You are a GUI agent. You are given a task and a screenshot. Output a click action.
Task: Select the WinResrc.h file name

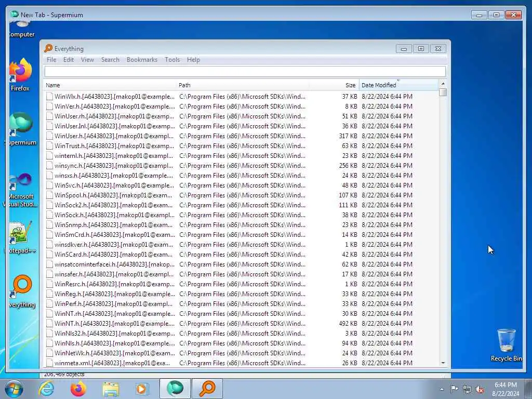pos(114,284)
